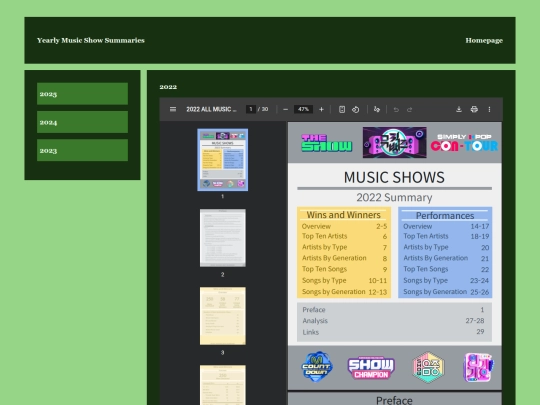540x405 pixels.
Task: Go to the Homepage link
Action: [x=484, y=40]
